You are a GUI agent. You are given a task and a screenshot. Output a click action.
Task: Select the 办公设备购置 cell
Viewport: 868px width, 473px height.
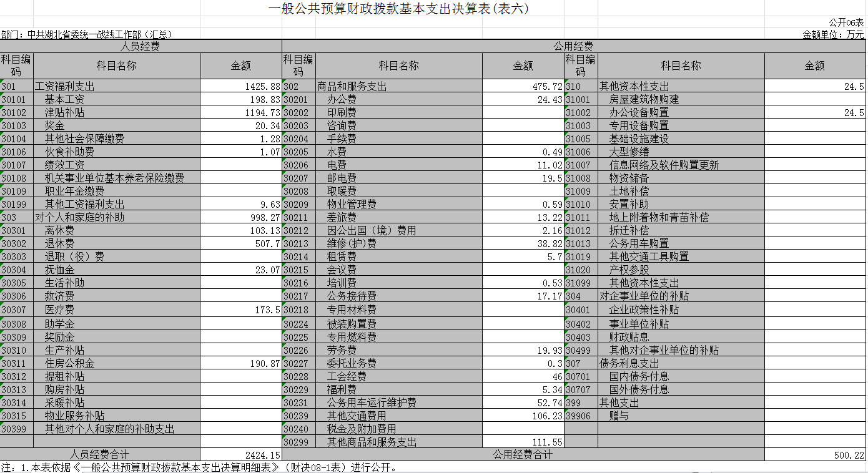coord(681,112)
